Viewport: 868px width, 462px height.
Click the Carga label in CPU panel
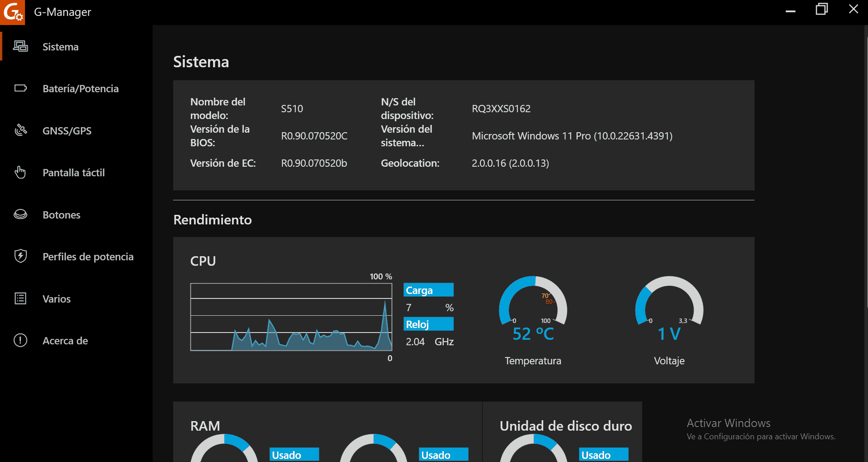coord(428,290)
